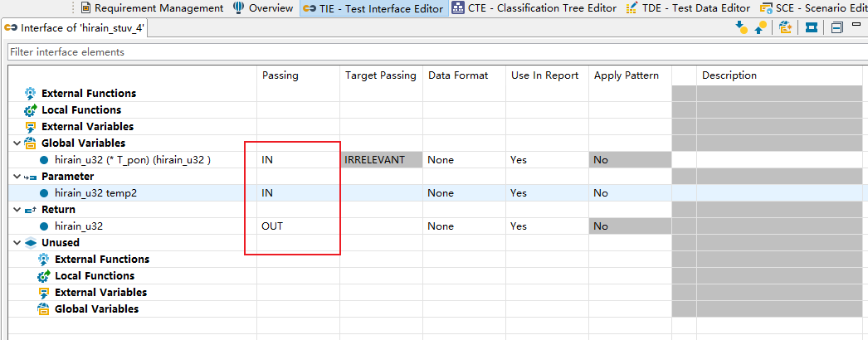The width and height of the screenshot is (868, 340).
Task: Click the gear icon of External Functions under Unused
Action: tap(43, 260)
